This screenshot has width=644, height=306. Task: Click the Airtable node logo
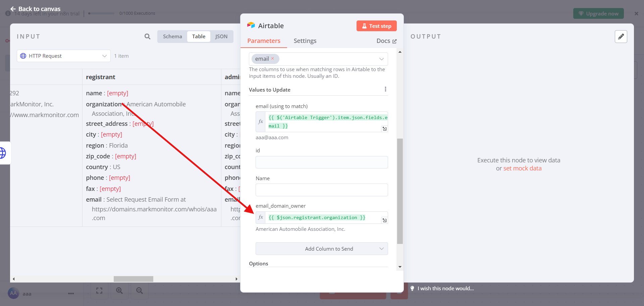[251, 25]
